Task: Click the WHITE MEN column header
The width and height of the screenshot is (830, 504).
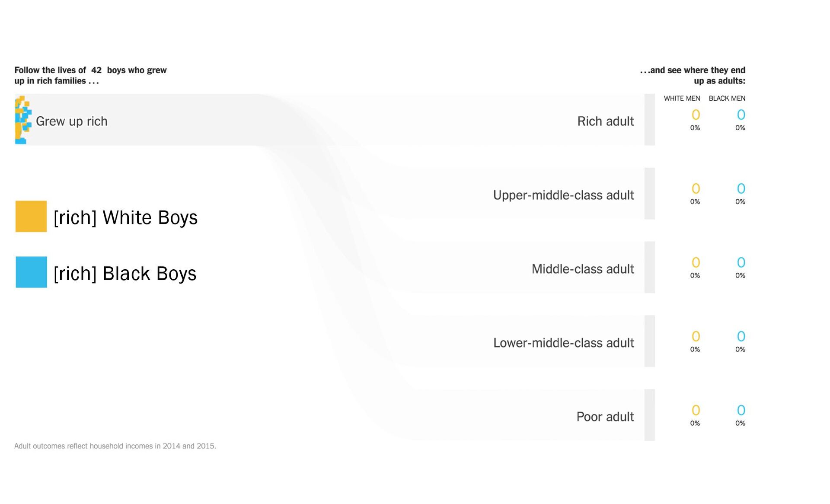Action: pyautogui.click(x=682, y=99)
